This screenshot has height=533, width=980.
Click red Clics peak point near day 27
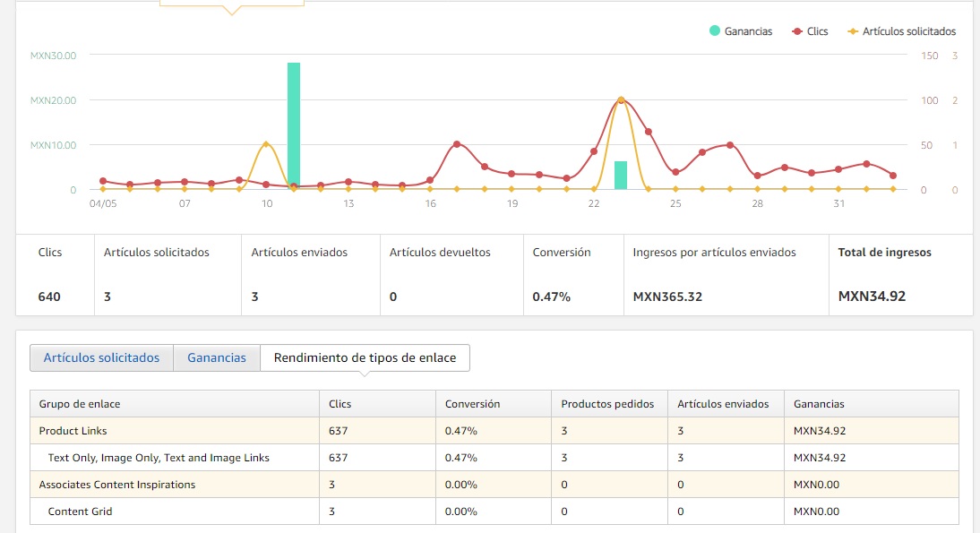(730, 145)
